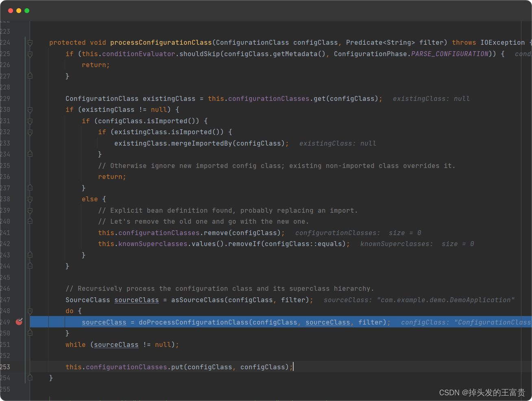Minimize the window with the yellow button
This screenshot has width=532, height=401.
click(x=19, y=11)
